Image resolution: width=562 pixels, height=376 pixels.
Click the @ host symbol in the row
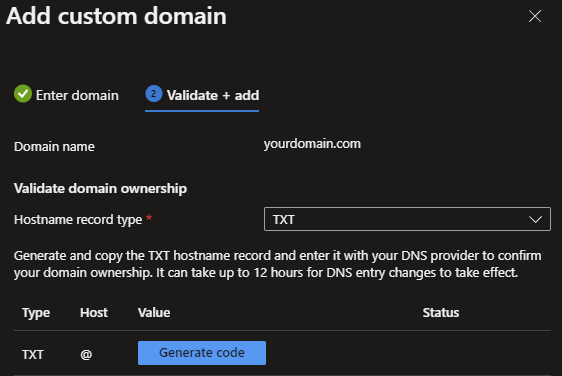(x=86, y=354)
